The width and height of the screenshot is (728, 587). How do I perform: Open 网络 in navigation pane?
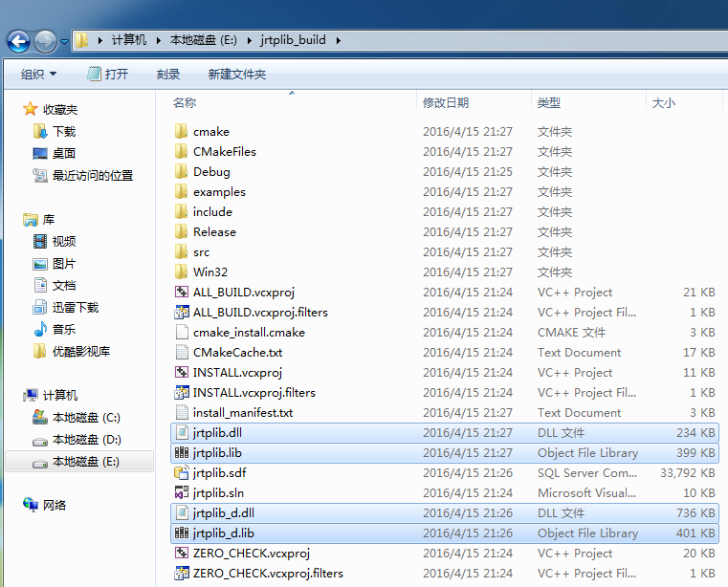(45, 505)
